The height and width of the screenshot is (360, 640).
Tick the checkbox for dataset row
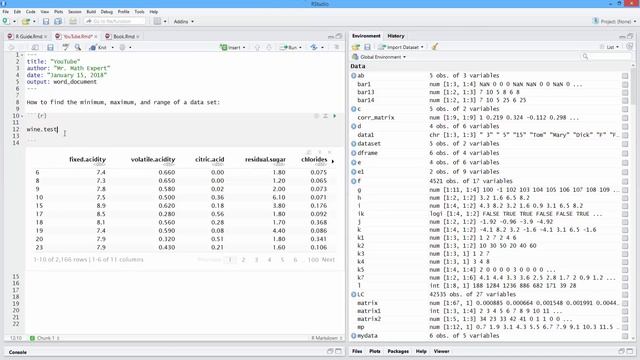(625, 144)
